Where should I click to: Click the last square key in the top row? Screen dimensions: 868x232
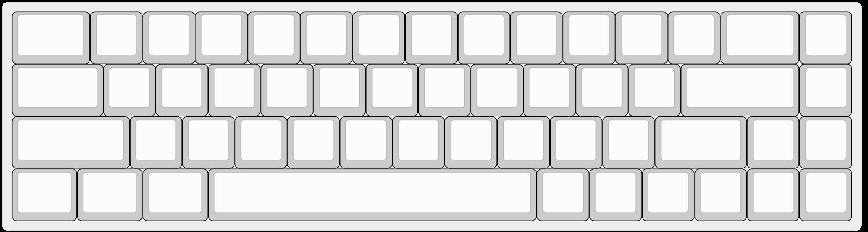pos(826,38)
